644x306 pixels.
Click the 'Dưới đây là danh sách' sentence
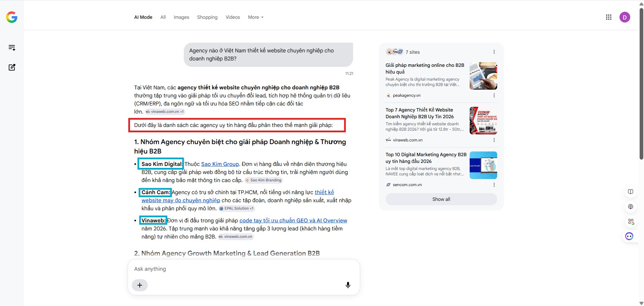click(x=233, y=125)
